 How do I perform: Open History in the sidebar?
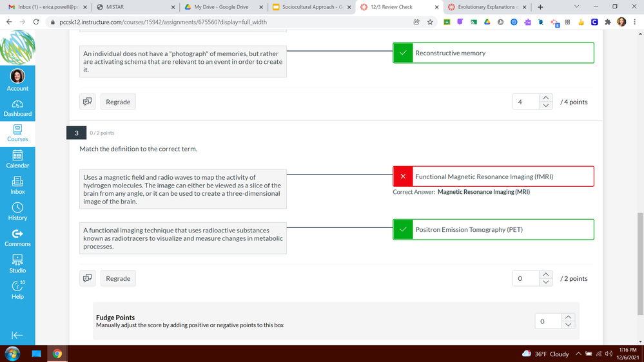pyautogui.click(x=17, y=211)
